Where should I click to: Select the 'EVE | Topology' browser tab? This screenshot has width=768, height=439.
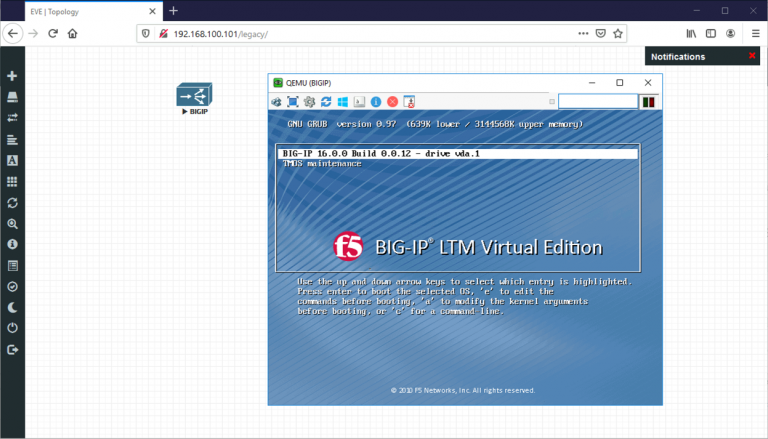[x=93, y=11]
